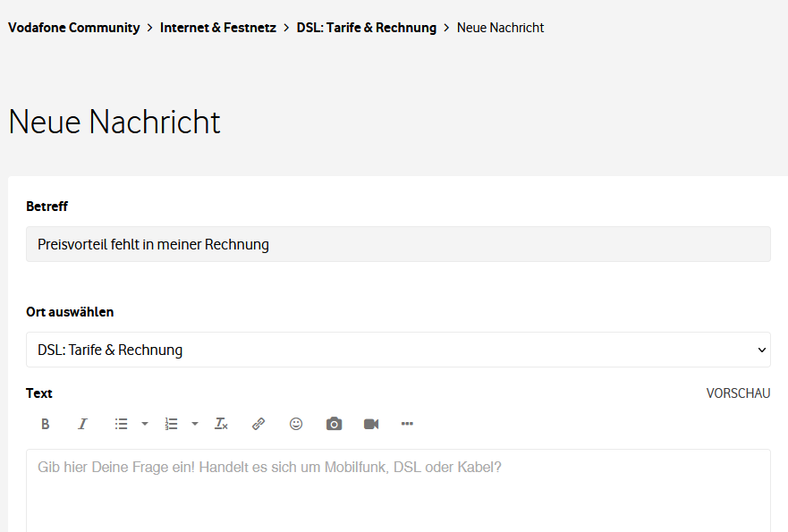Open the Ort auswählen dropdown
This screenshot has width=788, height=532.
click(x=398, y=350)
